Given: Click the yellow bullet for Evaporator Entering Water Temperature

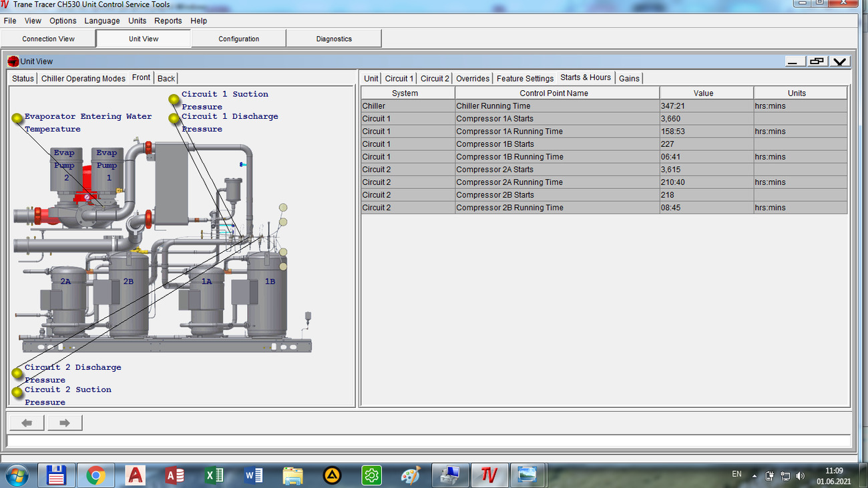Looking at the screenshot, I should [x=17, y=118].
